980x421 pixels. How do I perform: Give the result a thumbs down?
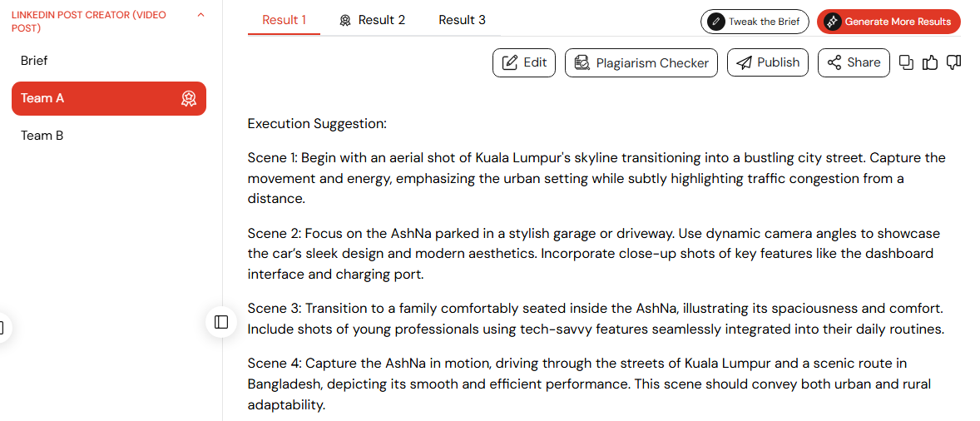[953, 62]
